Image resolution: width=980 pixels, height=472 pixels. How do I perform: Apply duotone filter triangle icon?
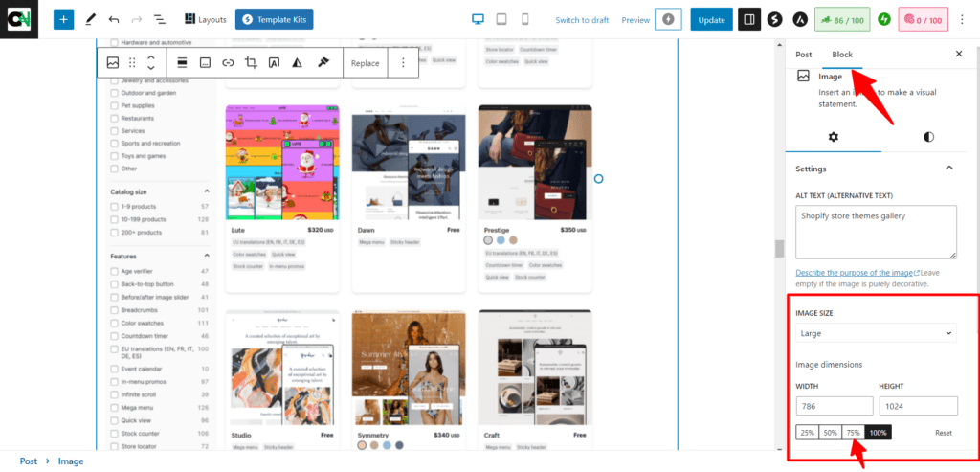pos(297,62)
